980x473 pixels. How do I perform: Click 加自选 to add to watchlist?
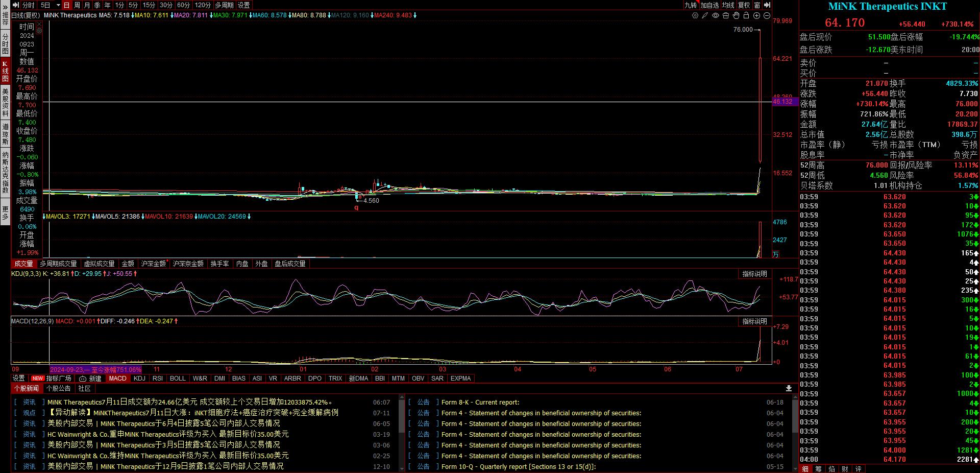(x=709, y=5)
